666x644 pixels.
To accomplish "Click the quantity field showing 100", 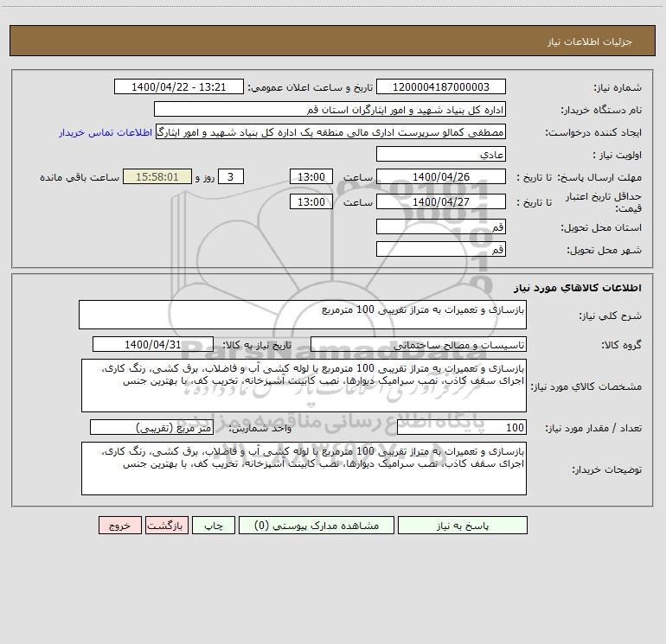I will 462,428.
